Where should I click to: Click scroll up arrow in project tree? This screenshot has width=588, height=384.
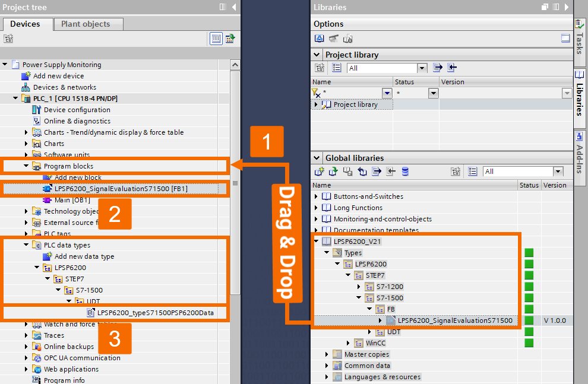click(235, 65)
